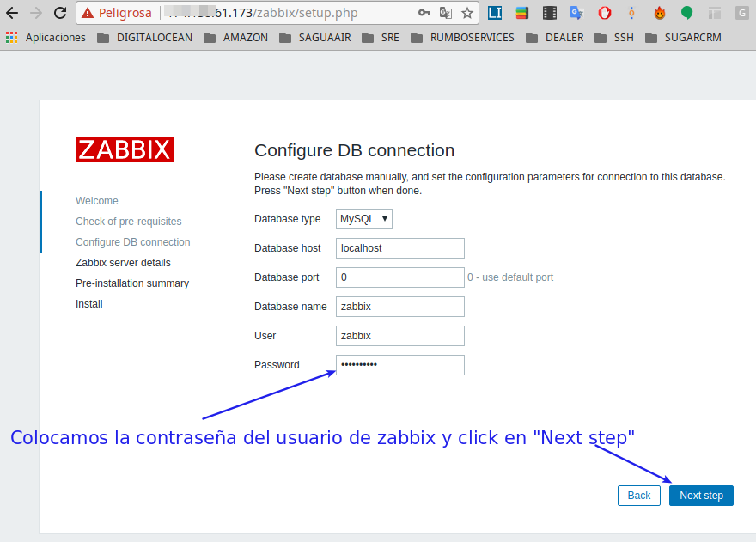Screen dimensions: 756x542
Task: Open the red stop-hand adblock extension
Action: (x=605, y=13)
